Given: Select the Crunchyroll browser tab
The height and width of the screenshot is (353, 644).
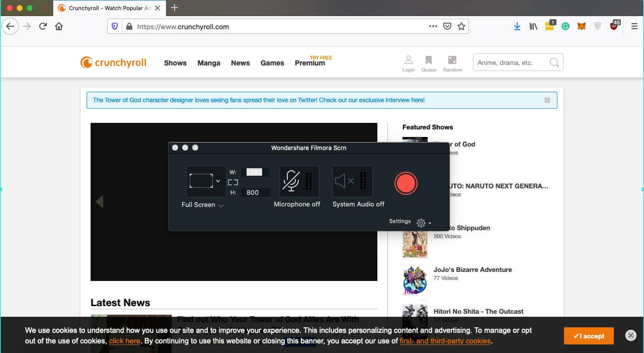Looking at the screenshot, I should click(109, 8).
